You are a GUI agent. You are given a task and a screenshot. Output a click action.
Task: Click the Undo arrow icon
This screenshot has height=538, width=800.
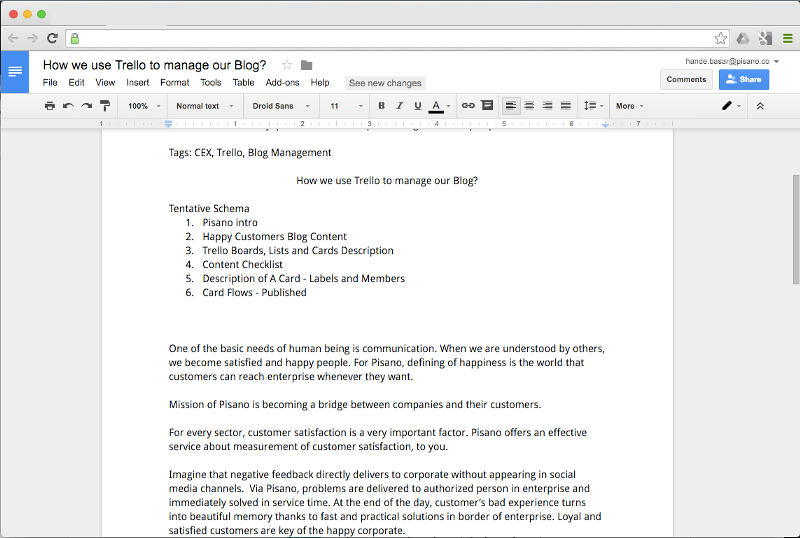[68, 106]
